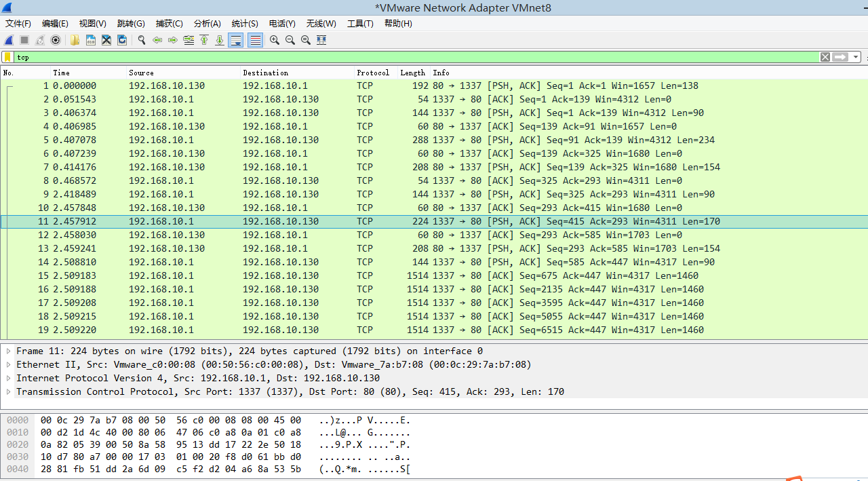
Task: Expand the Internet Protocol Version 4 row
Action: (9, 378)
